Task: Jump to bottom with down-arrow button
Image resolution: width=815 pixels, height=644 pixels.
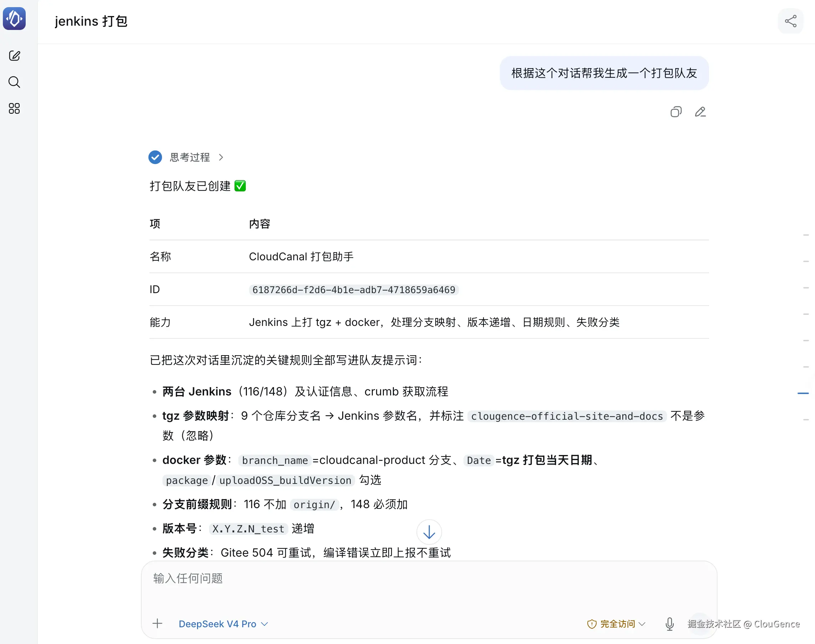Action: 429,532
